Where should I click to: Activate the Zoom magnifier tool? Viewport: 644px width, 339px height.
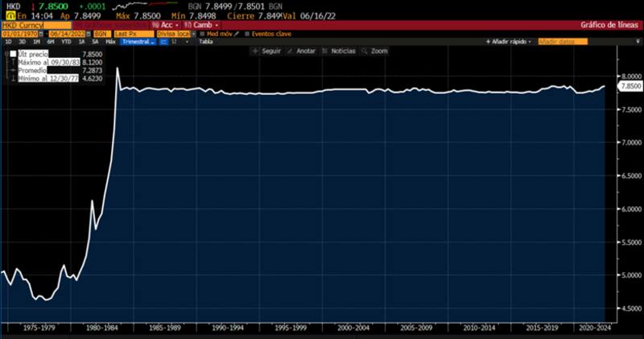click(x=365, y=51)
